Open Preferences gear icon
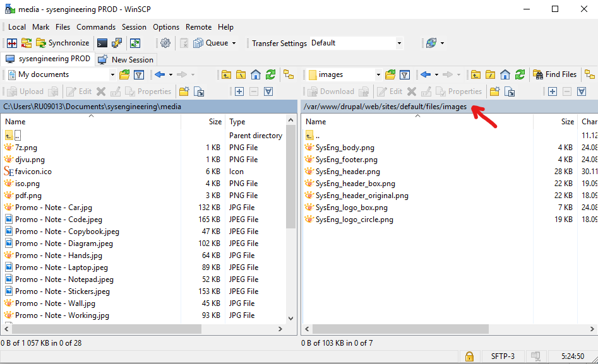The image size is (598, 364). pyautogui.click(x=165, y=43)
